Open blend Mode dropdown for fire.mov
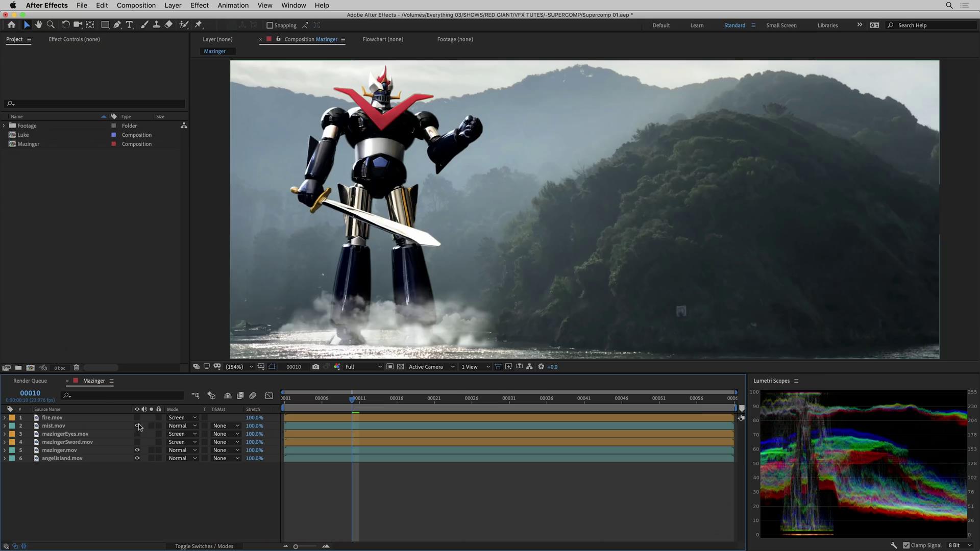 [182, 418]
